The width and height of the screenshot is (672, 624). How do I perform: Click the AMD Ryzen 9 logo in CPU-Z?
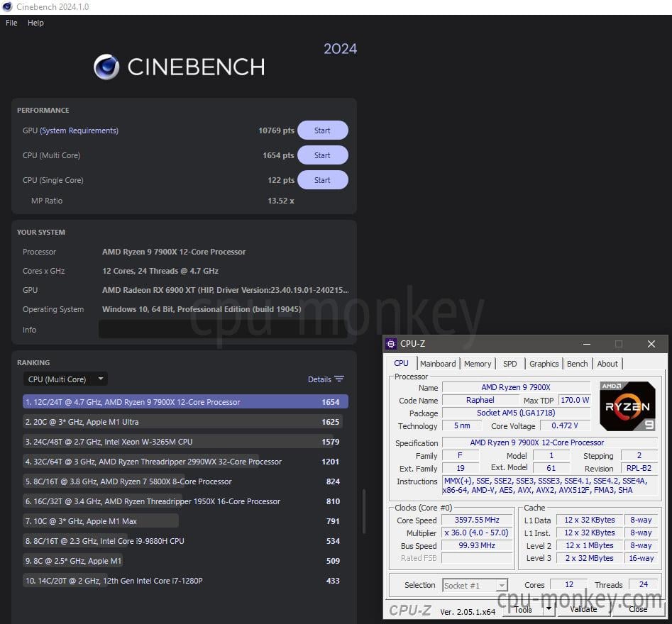point(627,406)
